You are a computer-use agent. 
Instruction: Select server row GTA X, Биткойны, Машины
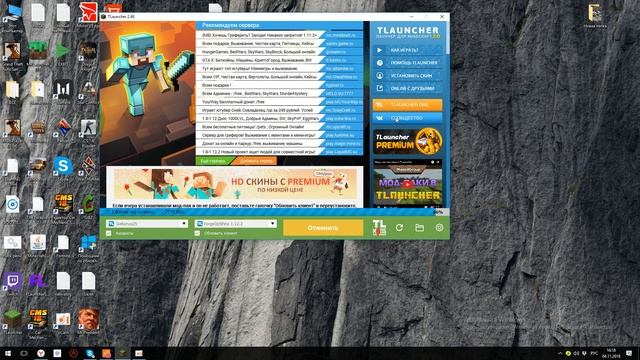(279, 60)
